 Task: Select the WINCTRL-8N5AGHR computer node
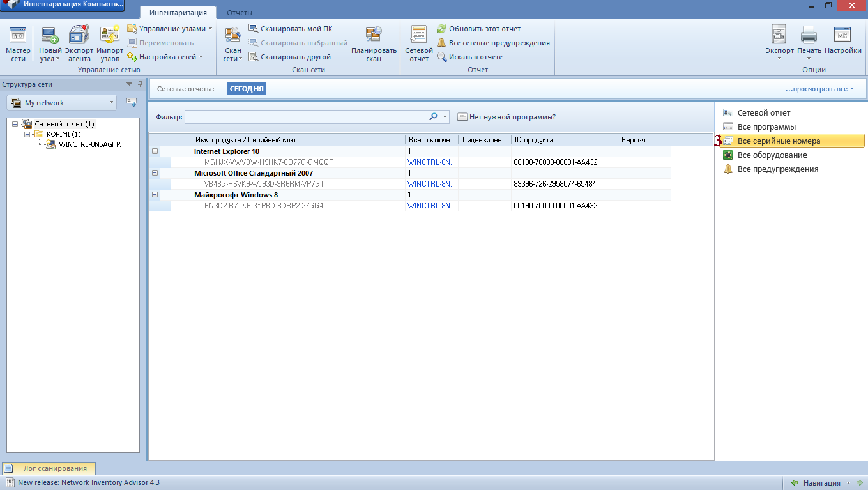point(89,144)
